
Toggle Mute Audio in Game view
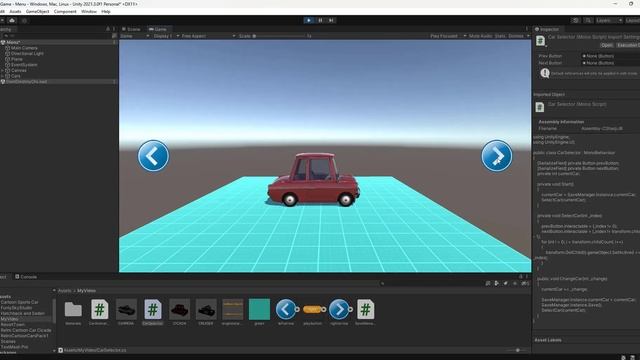point(480,36)
